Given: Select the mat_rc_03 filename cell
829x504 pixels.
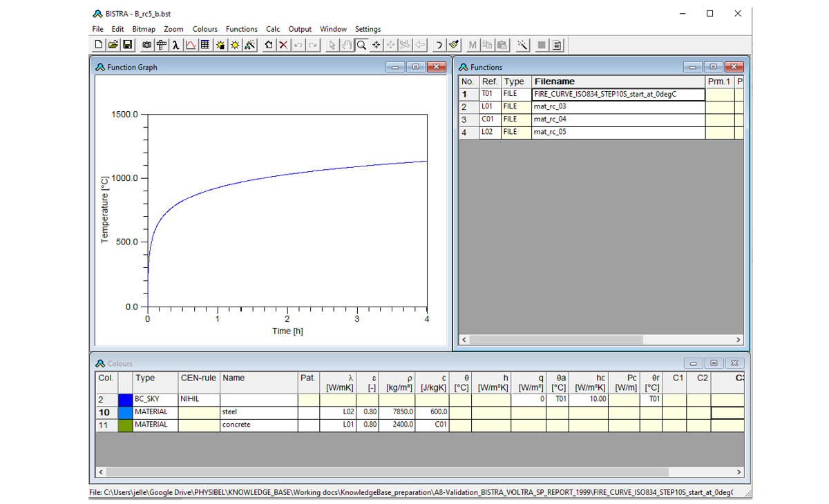Looking at the screenshot, I should [x=618, y=107].
